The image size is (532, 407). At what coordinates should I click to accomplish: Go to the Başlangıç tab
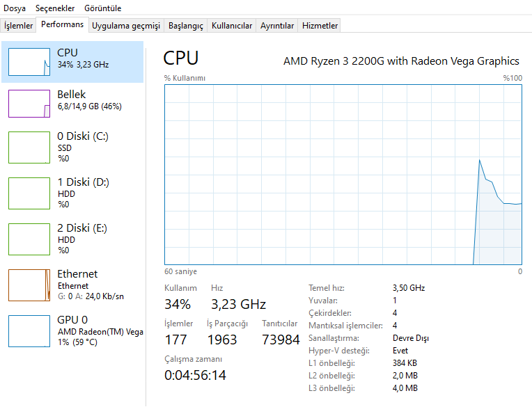187,26
